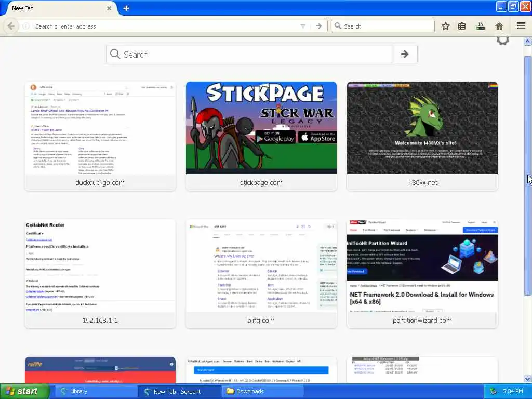Screen dimensions: 532x399
Task: Click the stickpage.com label
Action: (261, 182)
